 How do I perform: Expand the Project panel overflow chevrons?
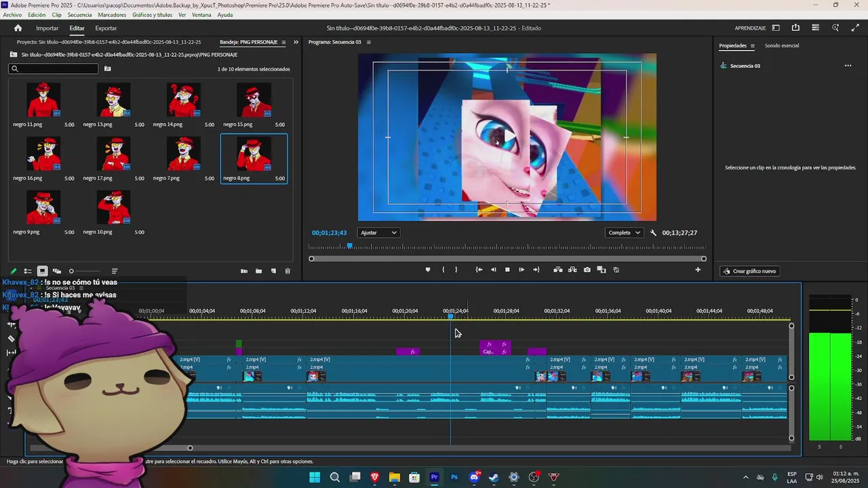296,42
